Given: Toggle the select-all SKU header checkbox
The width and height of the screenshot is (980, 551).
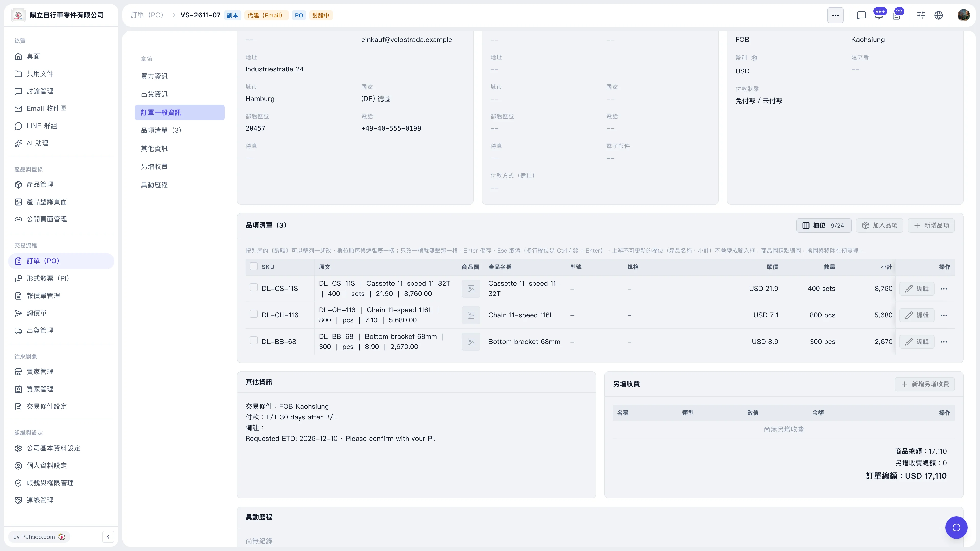Looking at the screenshot, I should pyautogui.click(x=253, y=267).
